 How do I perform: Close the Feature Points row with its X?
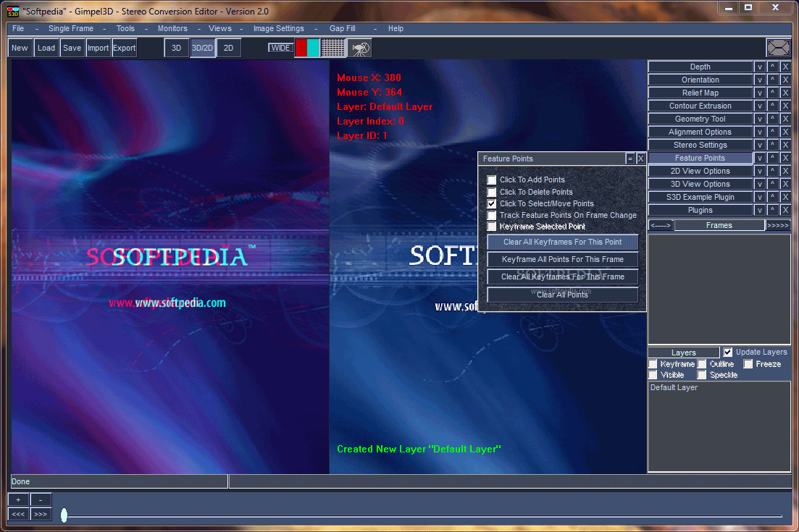[785, 158]
